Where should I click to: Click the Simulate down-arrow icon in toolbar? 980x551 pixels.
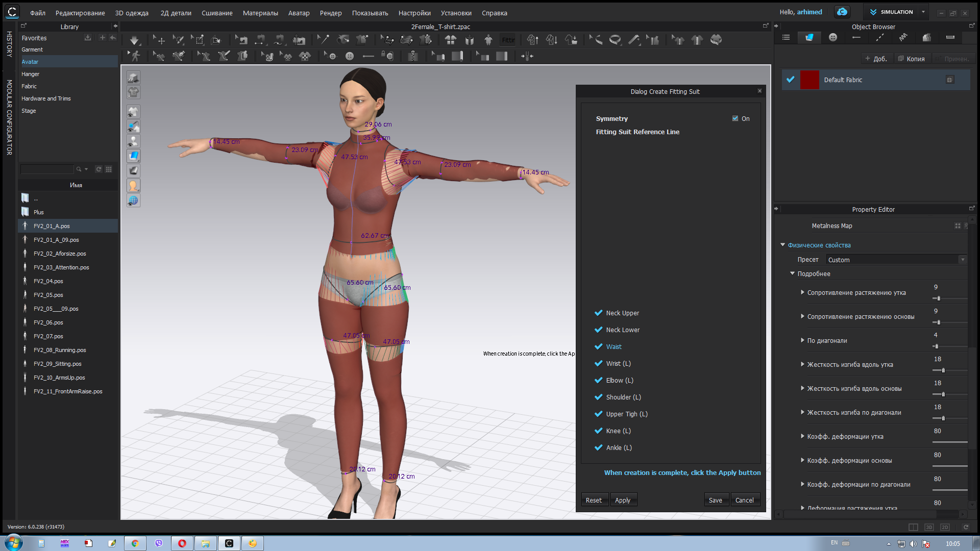click(x=134, y=40)
